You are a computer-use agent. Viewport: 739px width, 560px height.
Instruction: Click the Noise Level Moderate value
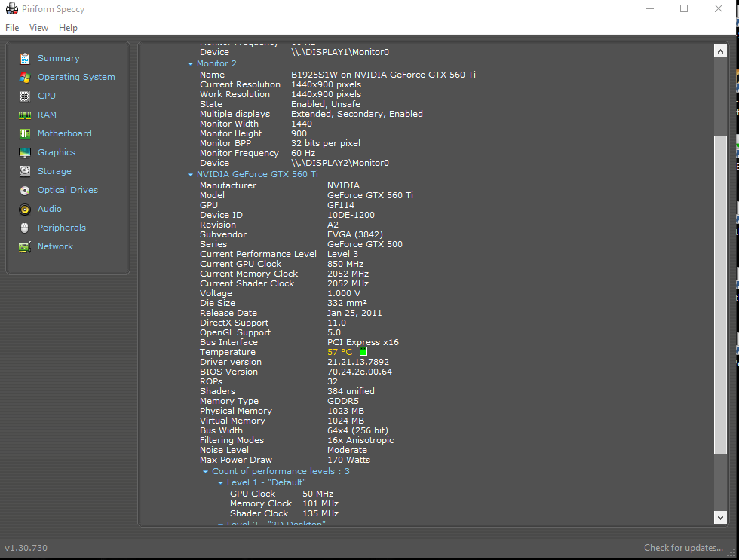point(348,450)
